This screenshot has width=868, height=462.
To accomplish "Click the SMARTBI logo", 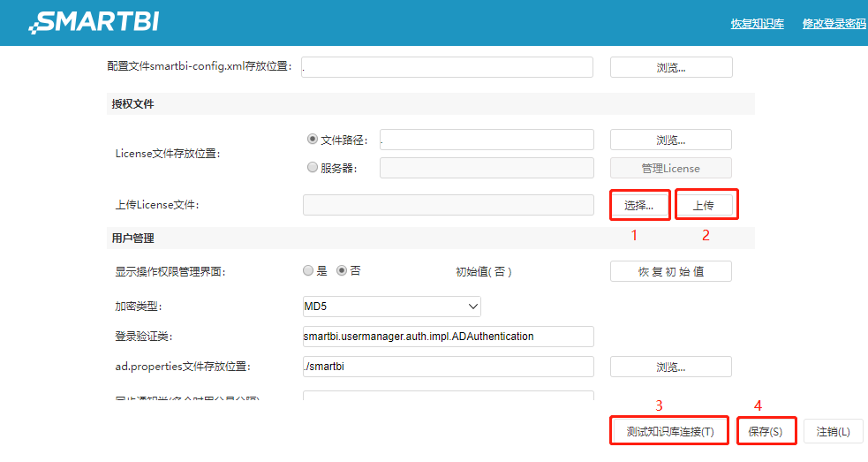I will [94, 22].
